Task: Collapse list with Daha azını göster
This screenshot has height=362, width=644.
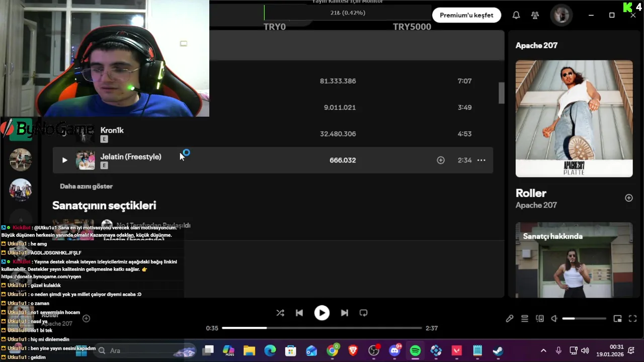Action: tap(86, 186)
